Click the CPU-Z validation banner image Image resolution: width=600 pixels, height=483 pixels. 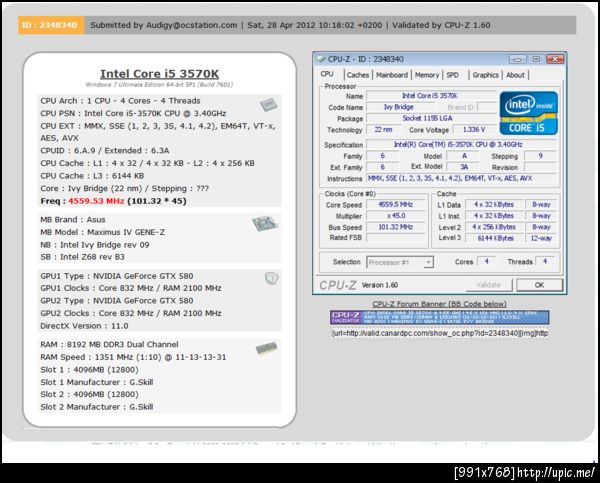(x=439, y=317)
